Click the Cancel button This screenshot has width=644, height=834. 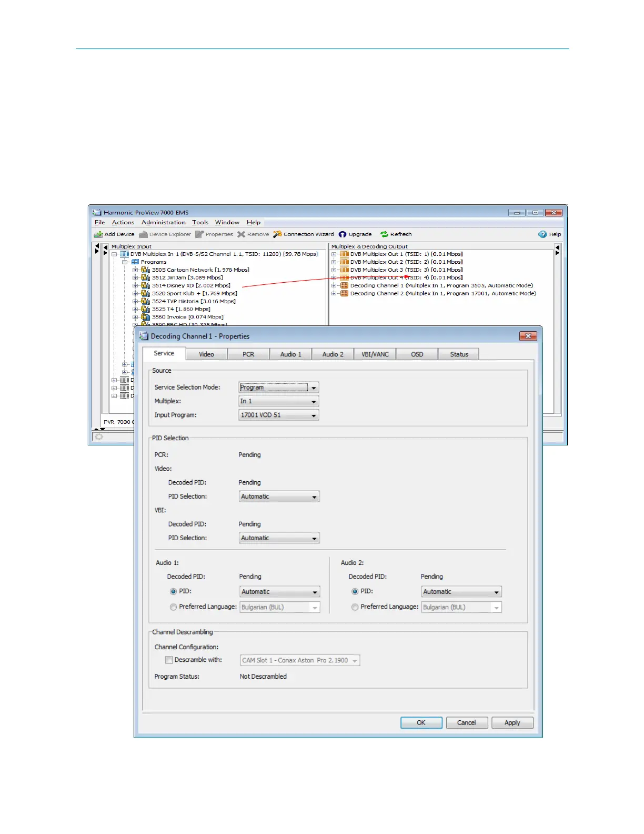pos(467,723)
